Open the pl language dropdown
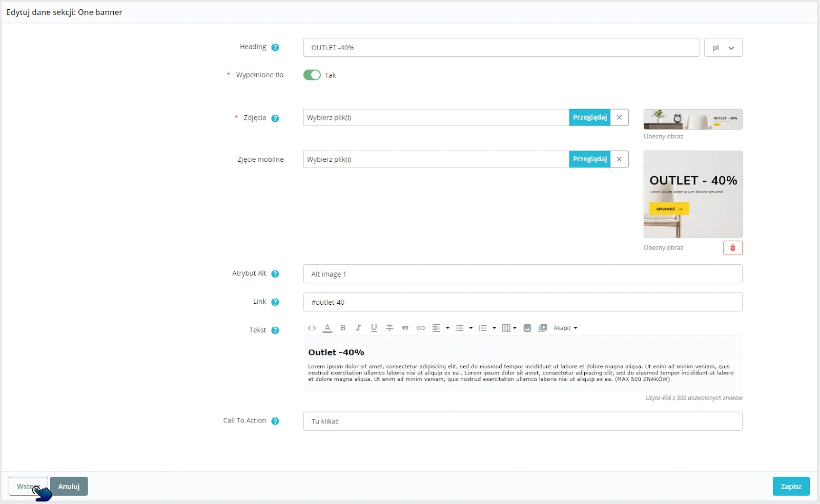 (x=723, y=48)
